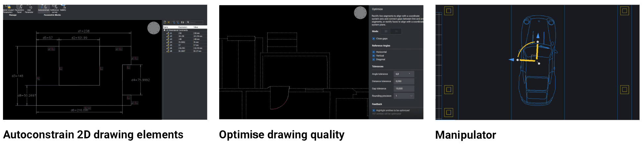644x144 pixels.
Task: Toggle the Close gaps checkbox
Action: tap(374, 38)
